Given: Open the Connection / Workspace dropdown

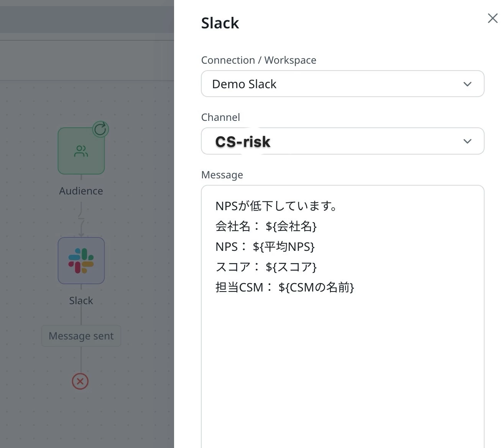Looking at the screenshot, I should tap(342, 84).
